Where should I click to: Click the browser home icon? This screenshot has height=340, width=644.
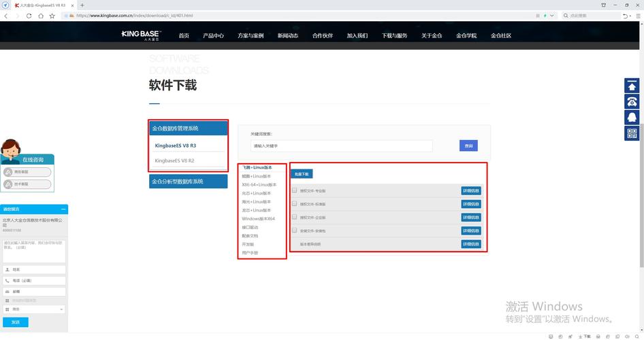pyautogui.click(x=40, y=16)
